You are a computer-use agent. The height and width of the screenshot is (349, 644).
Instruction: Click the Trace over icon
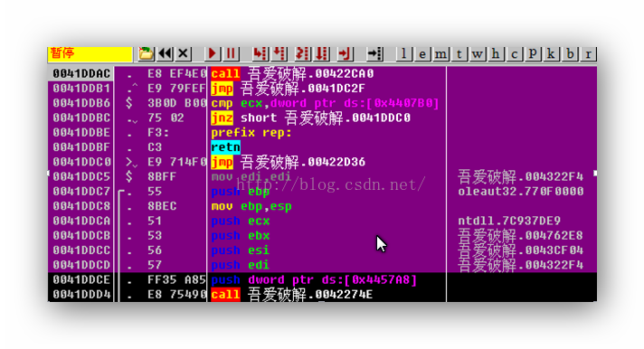pyautogui.click(x=322, y=53)
